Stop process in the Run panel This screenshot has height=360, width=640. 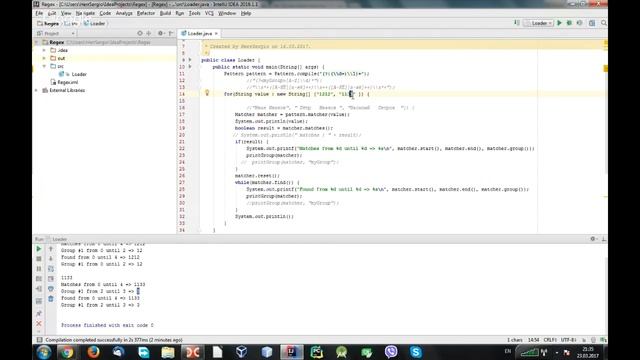tap(39, 259)
